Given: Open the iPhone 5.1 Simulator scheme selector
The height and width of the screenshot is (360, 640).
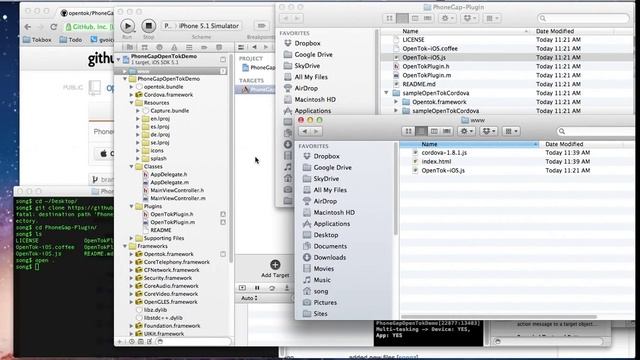Looking at the screenshot, I should click(x=208, y=26).
